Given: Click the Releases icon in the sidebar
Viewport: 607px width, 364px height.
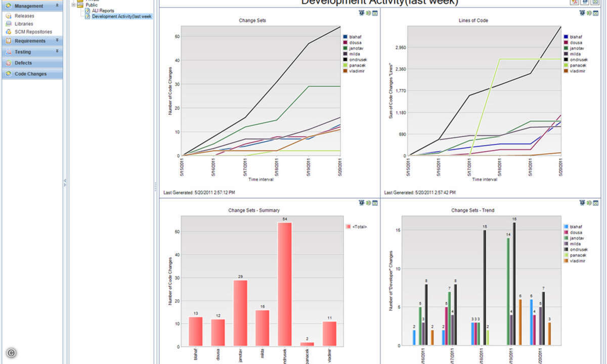Looking at the screenshot, I should coord(8,16).
